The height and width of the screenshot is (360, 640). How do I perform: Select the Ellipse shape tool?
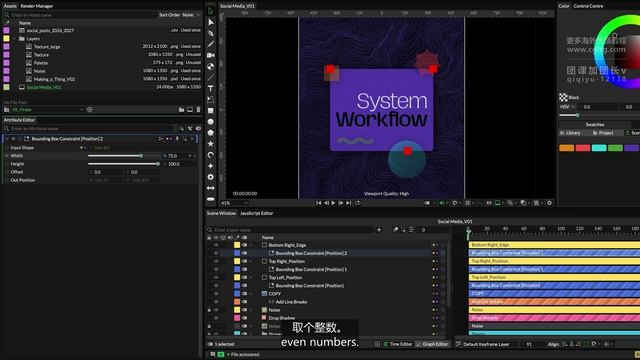(x=211, y=122)
